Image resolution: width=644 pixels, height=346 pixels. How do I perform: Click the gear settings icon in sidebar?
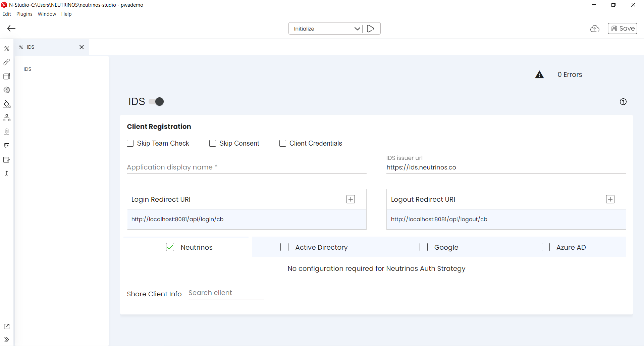7,90
